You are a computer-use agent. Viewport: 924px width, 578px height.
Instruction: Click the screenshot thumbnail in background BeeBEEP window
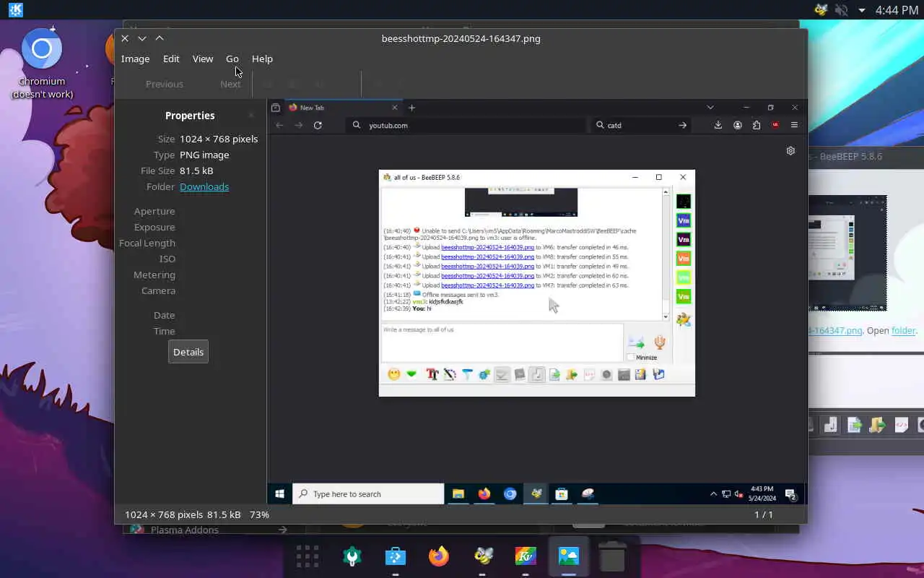click(847, 253)
